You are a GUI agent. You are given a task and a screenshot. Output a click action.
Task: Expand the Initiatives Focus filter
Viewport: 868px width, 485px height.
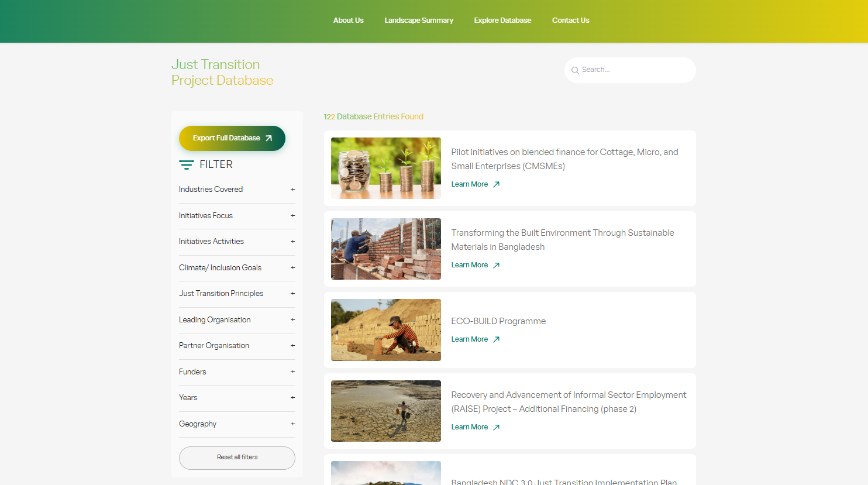point(237,216)
